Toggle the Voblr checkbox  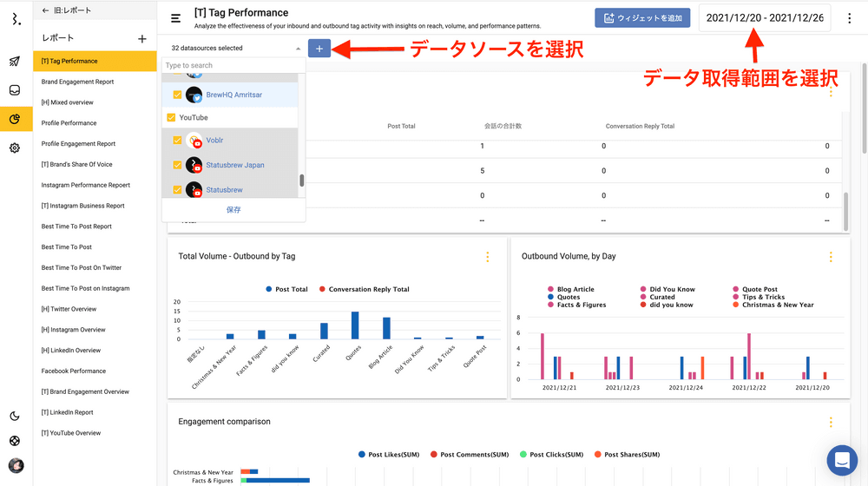178,140
